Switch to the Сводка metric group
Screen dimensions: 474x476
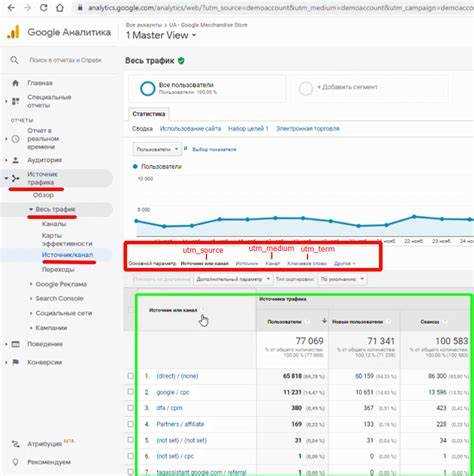click(x=142, y=129)
